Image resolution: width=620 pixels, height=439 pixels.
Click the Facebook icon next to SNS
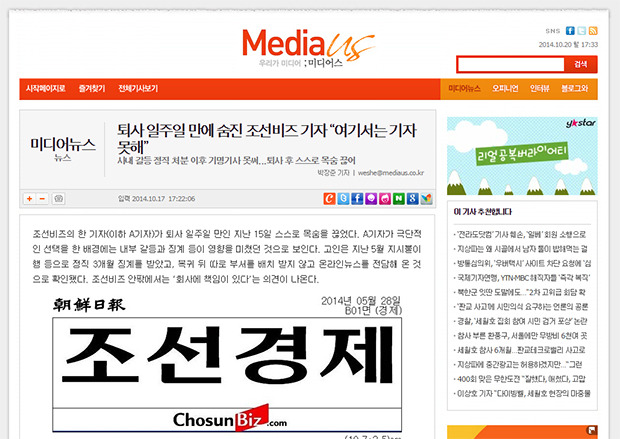(570, 30)
